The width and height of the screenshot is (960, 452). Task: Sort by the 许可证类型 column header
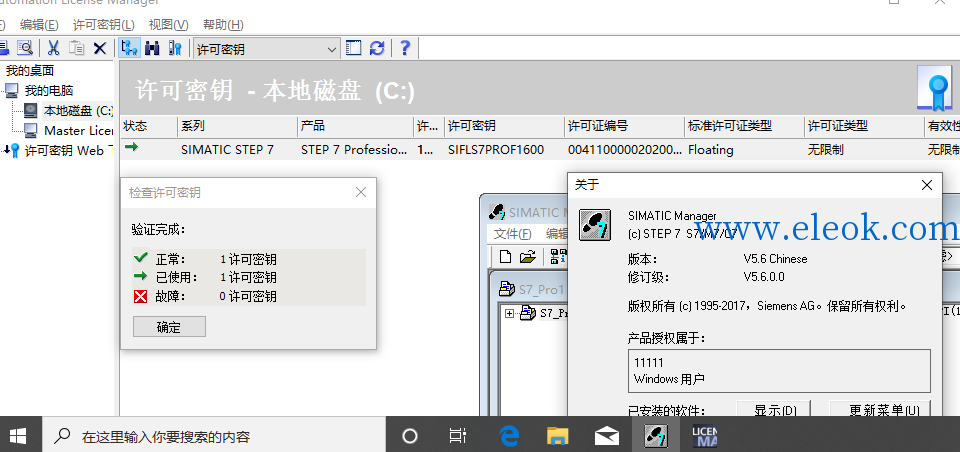pos(864,126)
